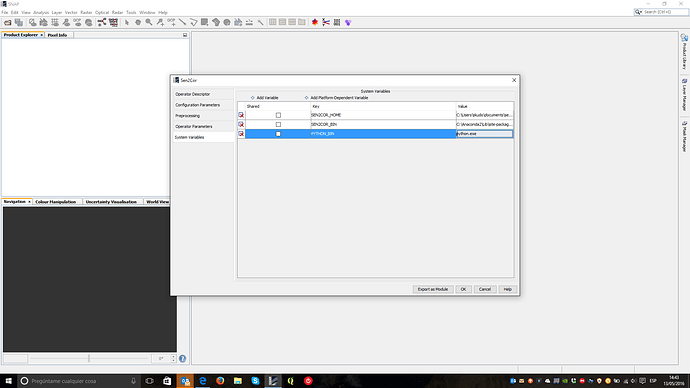
Task: Click the Batch Processing toolbar icon
Action: pos(114,22)
